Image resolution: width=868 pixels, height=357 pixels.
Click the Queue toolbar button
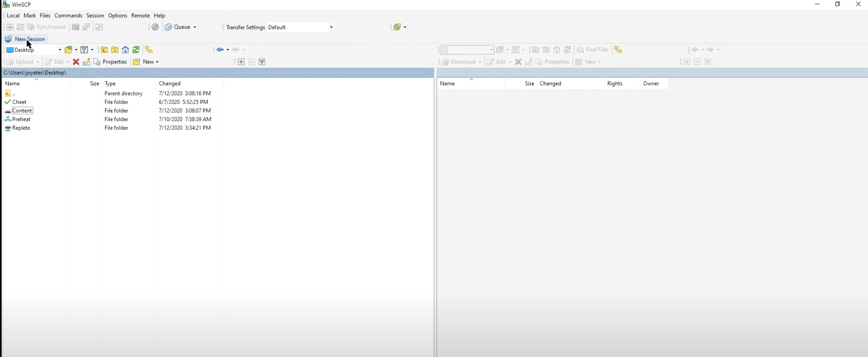click(x=178, y=27)
